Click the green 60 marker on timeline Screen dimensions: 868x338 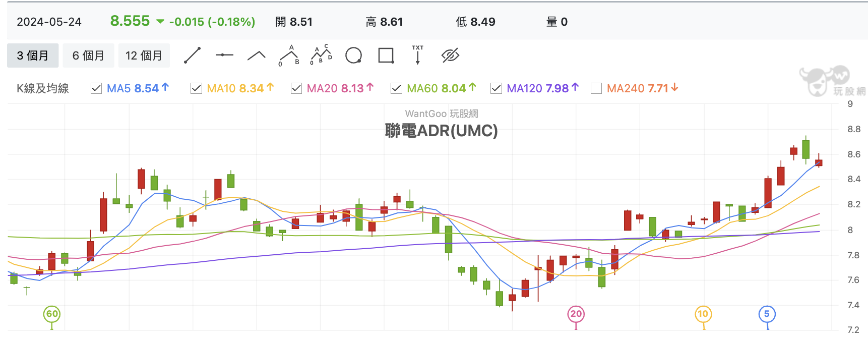(x=52, y=314)
